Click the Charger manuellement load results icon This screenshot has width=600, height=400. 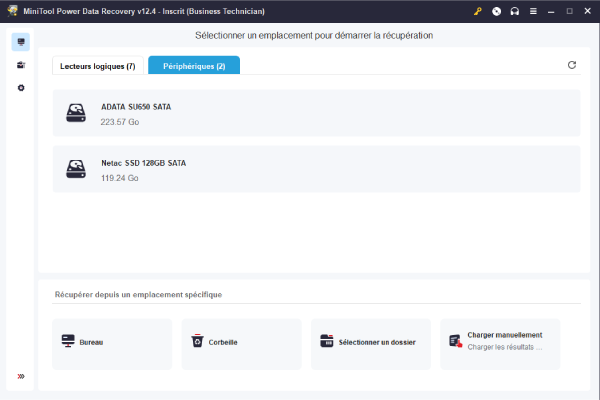(456, 341)
